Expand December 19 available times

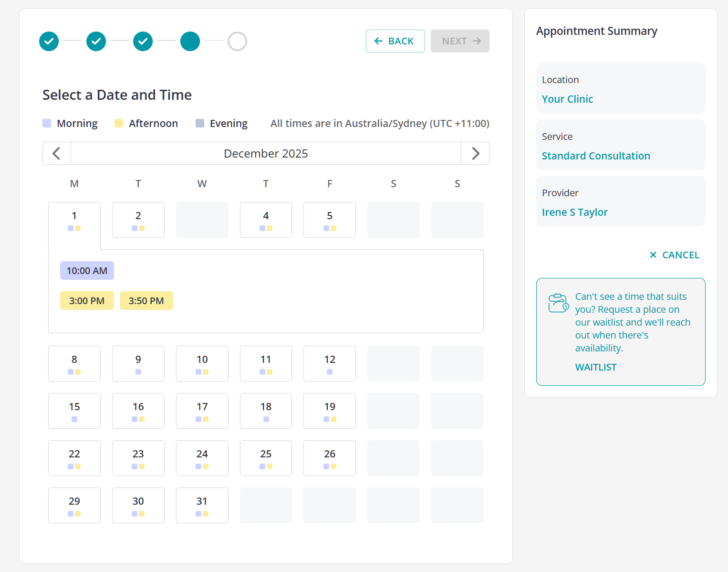(x=330, y=411)
